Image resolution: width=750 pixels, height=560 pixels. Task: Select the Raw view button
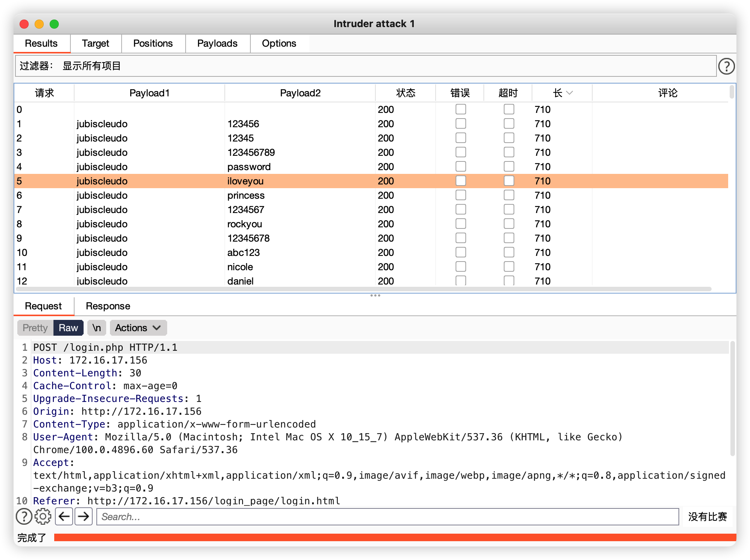click(68, 328)
